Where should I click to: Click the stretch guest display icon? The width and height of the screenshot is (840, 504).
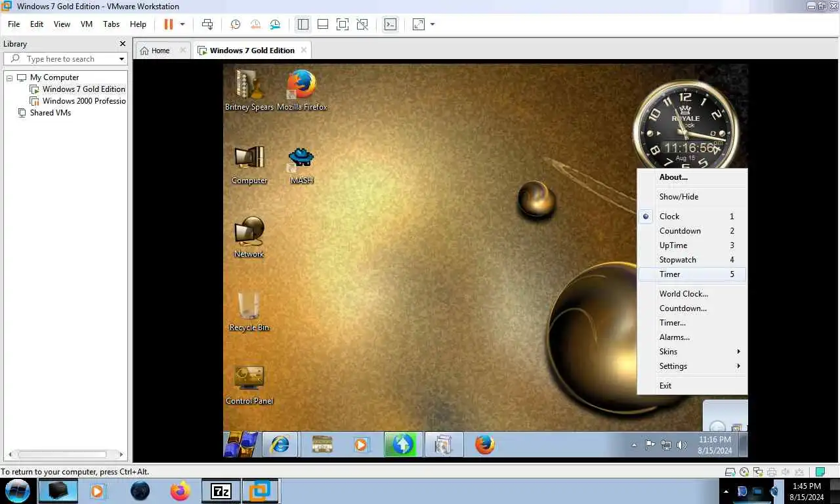(418, 24)
